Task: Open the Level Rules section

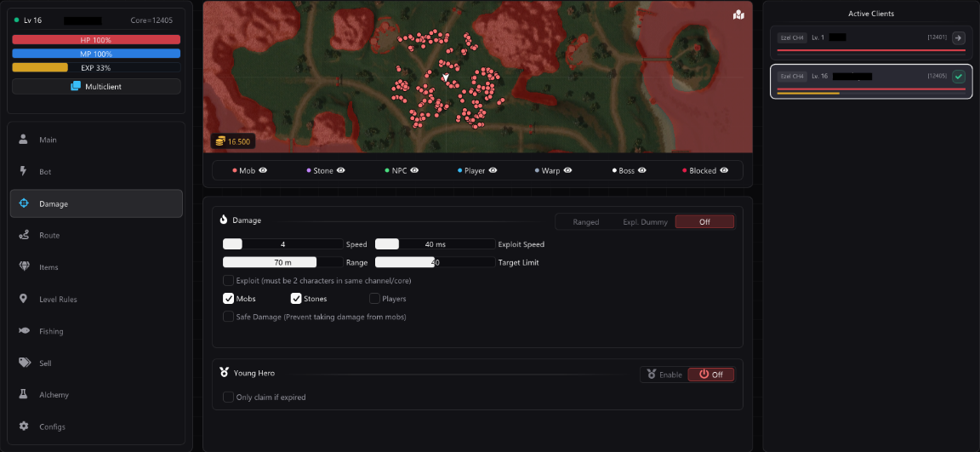Action: 96,299
